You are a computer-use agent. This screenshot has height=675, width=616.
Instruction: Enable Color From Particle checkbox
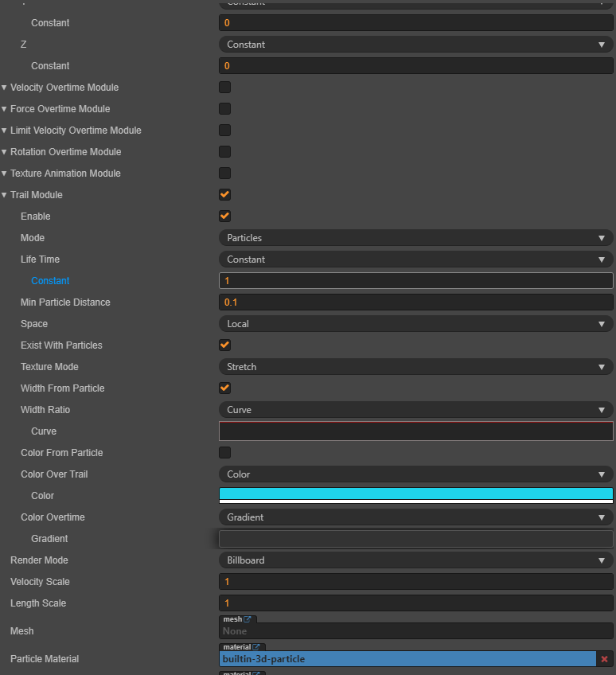[225, 453]
